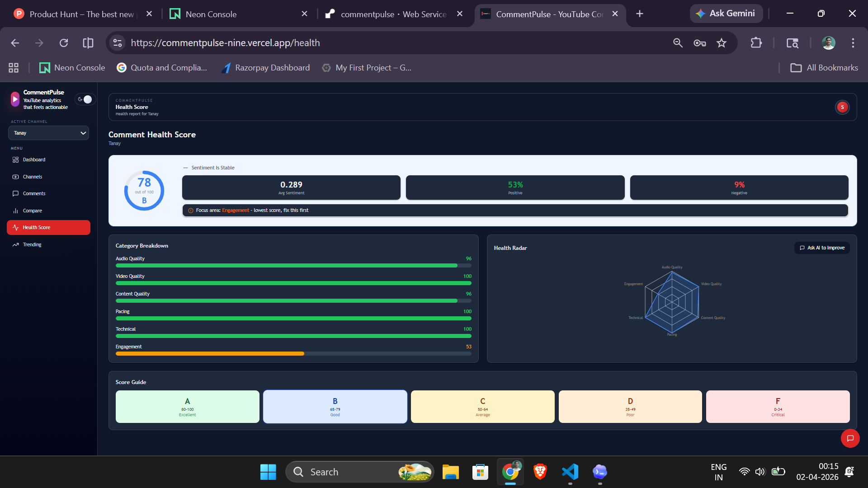Click the CommentPulse play logo icon
This screenshot has height=488, width=868.
[x=15, y=99]
